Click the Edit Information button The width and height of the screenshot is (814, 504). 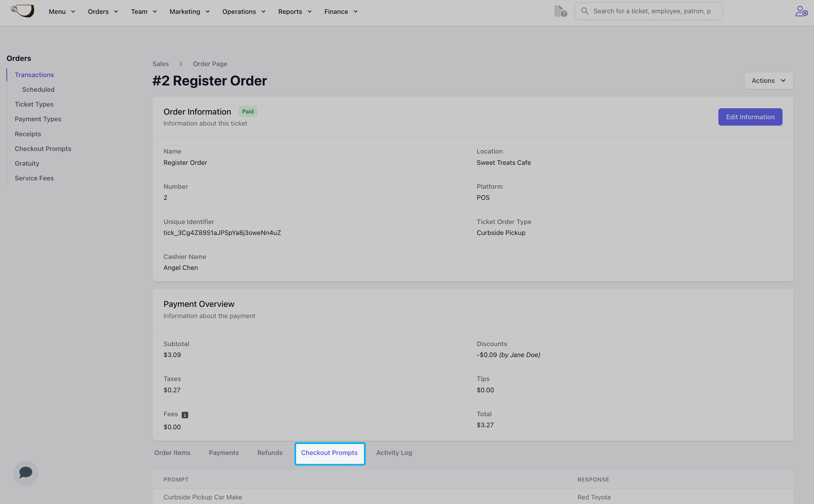point(750,117)
